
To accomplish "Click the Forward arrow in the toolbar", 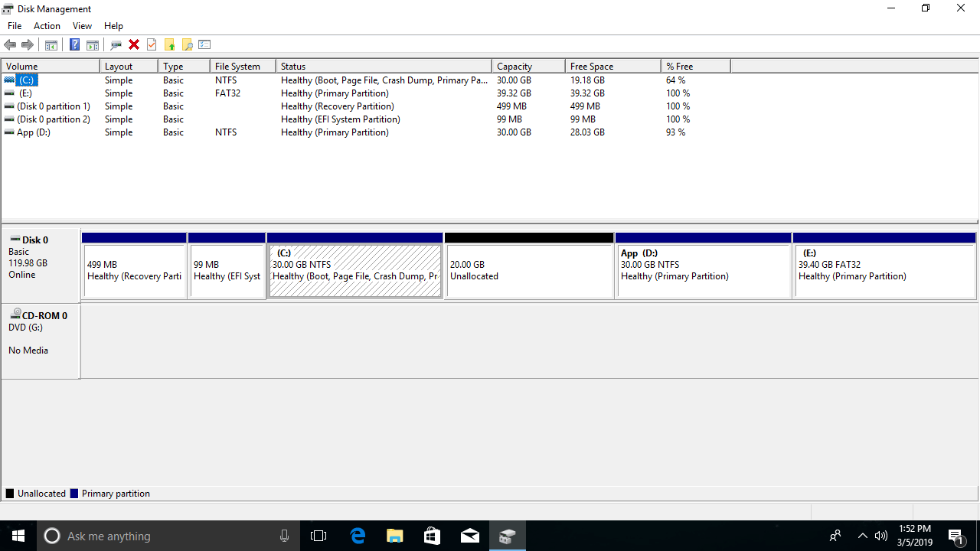I will (x=28, y=45).
